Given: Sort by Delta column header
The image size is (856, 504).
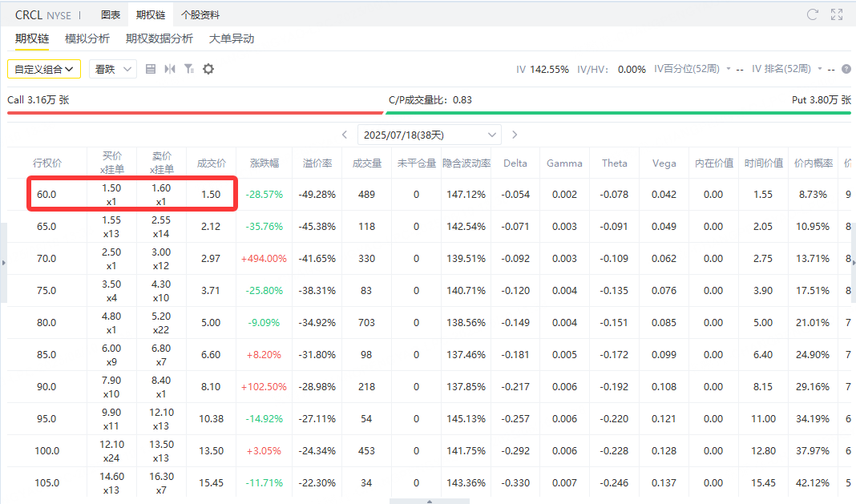Looking at the screenshot, I should click(x=515, y=163).
